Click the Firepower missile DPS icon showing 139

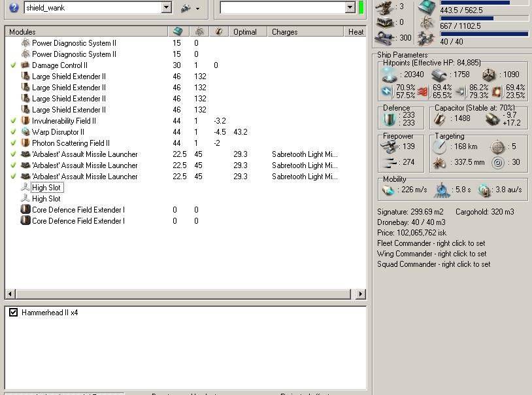[389, 146]
